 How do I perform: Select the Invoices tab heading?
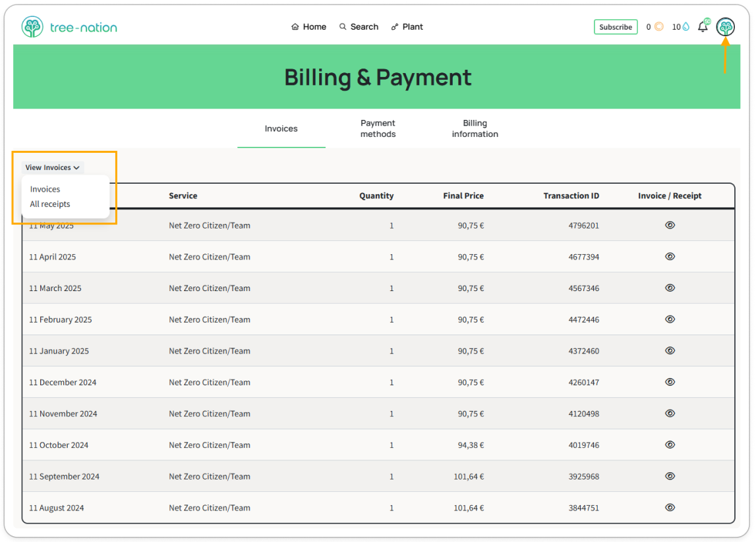click(x=281, y=128)
